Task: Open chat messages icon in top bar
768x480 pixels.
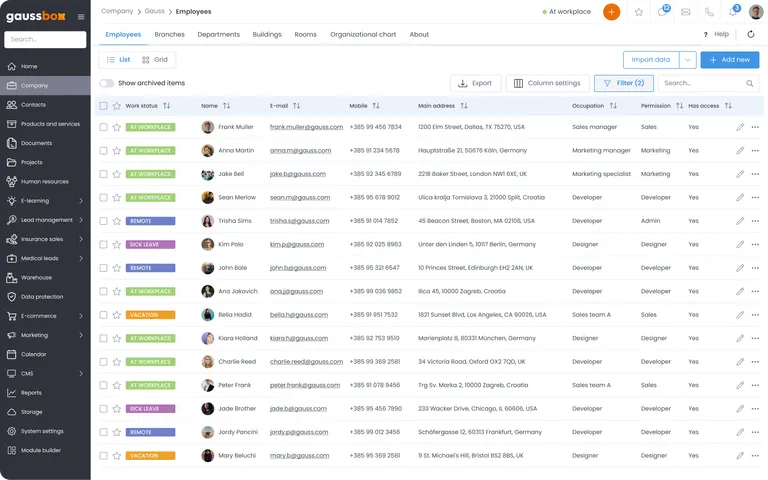Action: 663,12
